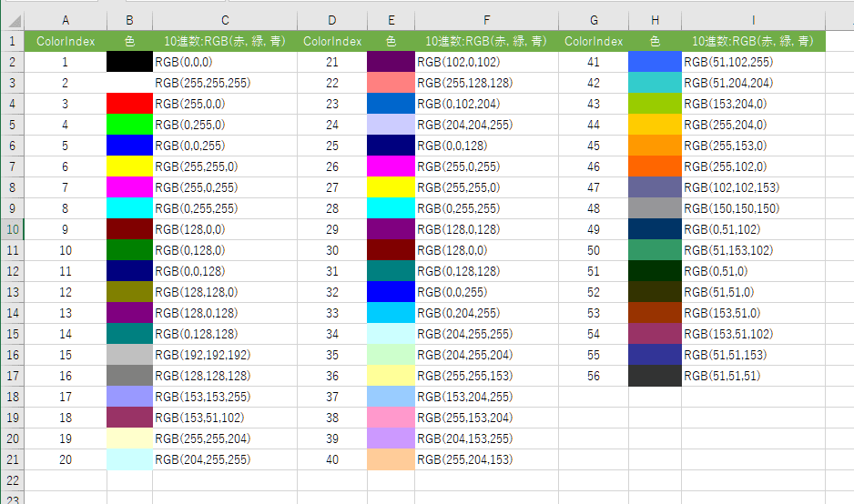Click the cell reading RGB(51,51,51)

click(x=753, y=376)
